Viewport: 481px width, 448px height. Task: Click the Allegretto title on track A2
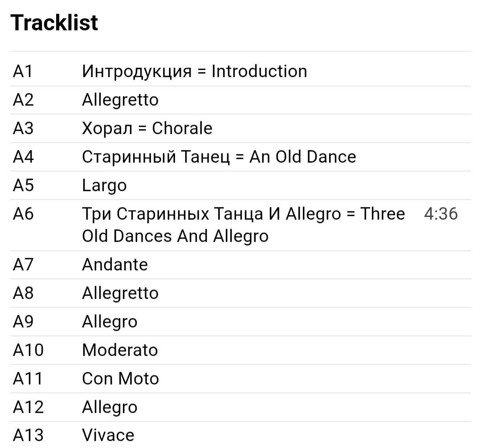point(120,100)
